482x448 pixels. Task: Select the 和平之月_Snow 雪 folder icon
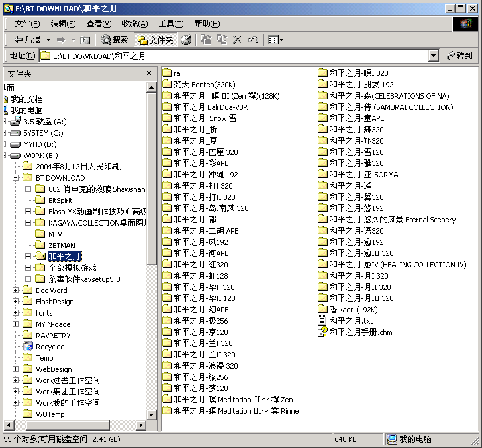[168, 118]
